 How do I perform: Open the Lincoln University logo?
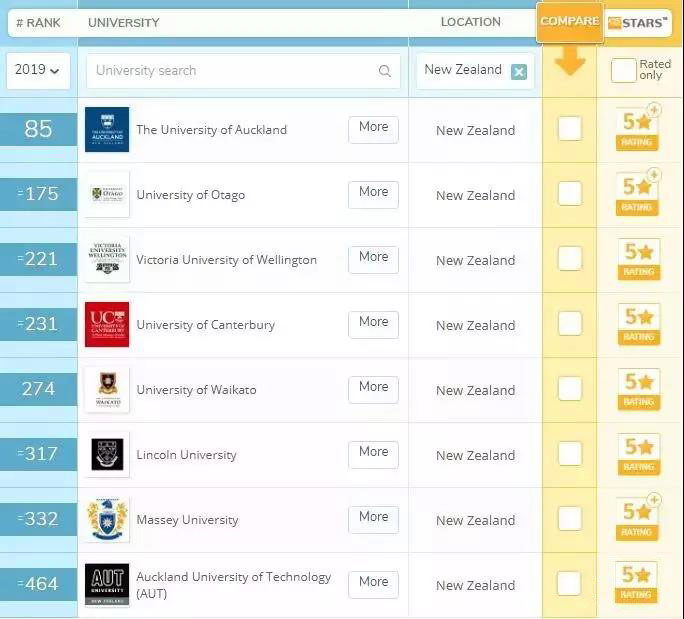click(x=107, y=455)
